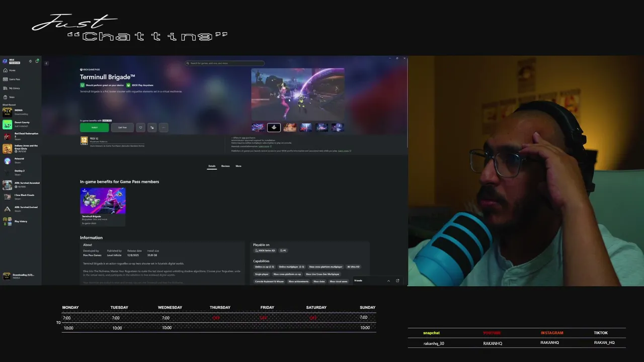Image resolution: width=644 pixels, height=362 pixels.
Task: Open Indiana Jones and the Great Circle
Action: click(20, 148)
